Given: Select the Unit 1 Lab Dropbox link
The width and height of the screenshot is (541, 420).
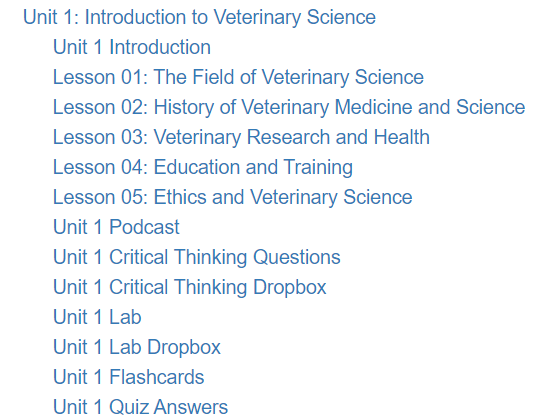Looking at the screenshot, I should 137,348.
